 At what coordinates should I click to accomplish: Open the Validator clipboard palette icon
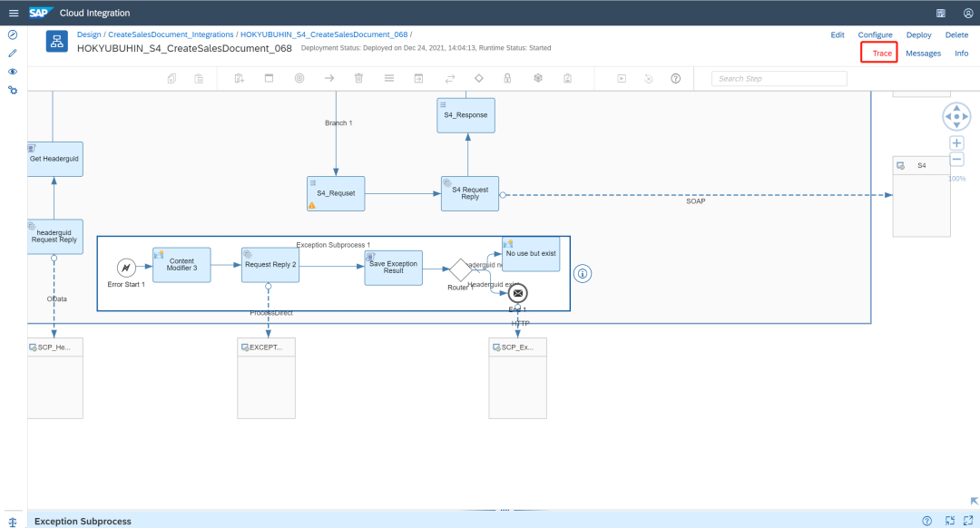pos(567,78)
